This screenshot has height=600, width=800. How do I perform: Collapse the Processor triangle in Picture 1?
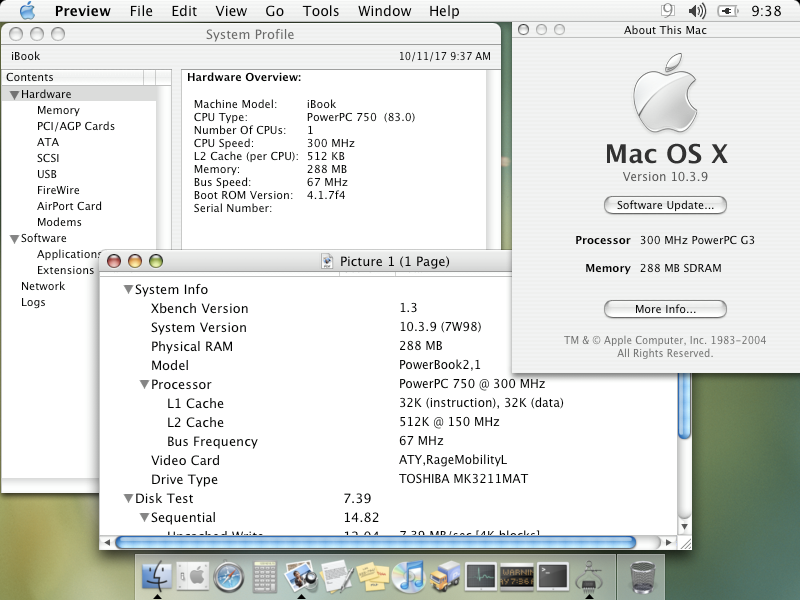coord(144,384)
